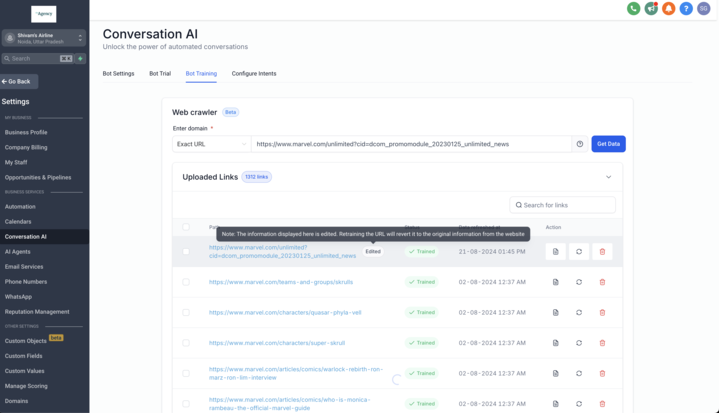The height and width of the screenshot is (413, 719).
Task: Open the orange bell notifications
Action: (668, 9)
